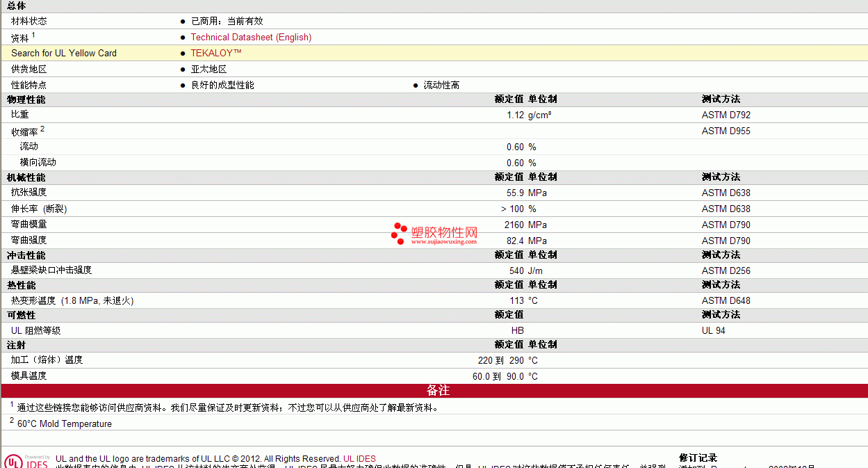This screenshot has width=868, height=468.
Task: Select the 比重 value 1.12
Action: (515, 115)
